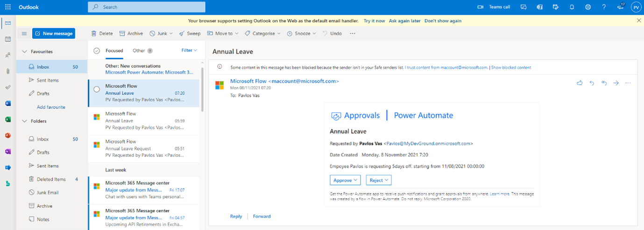Open Inbox under Favourites

(52, 67)
